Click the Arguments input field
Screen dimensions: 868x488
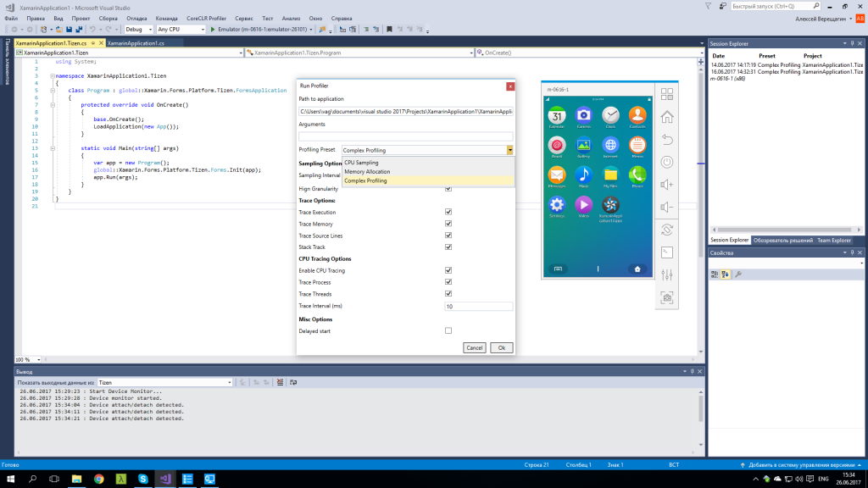pyautogui.click(x=406, y=136)
